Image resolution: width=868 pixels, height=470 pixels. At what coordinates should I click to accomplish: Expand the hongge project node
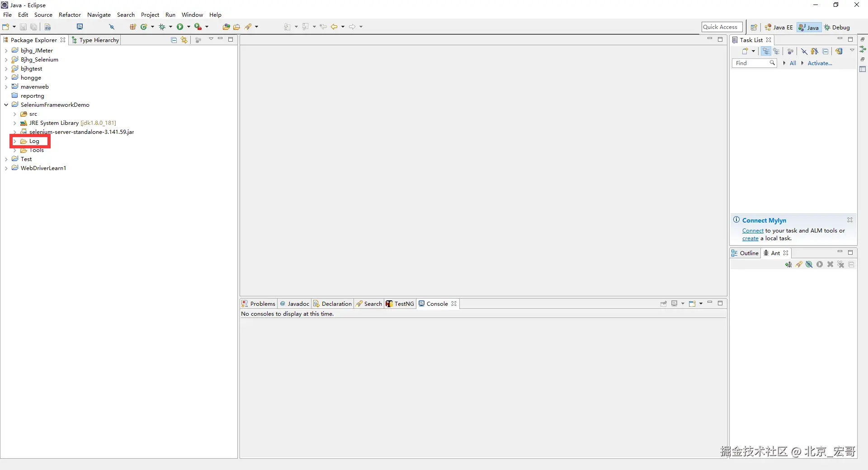click(x=6, y=78)
